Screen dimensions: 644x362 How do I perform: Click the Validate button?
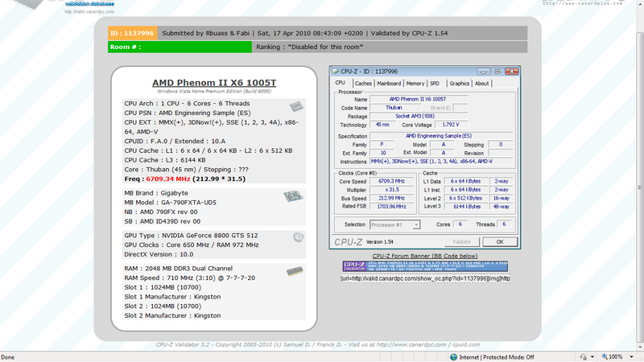click(x=462, y=241)
